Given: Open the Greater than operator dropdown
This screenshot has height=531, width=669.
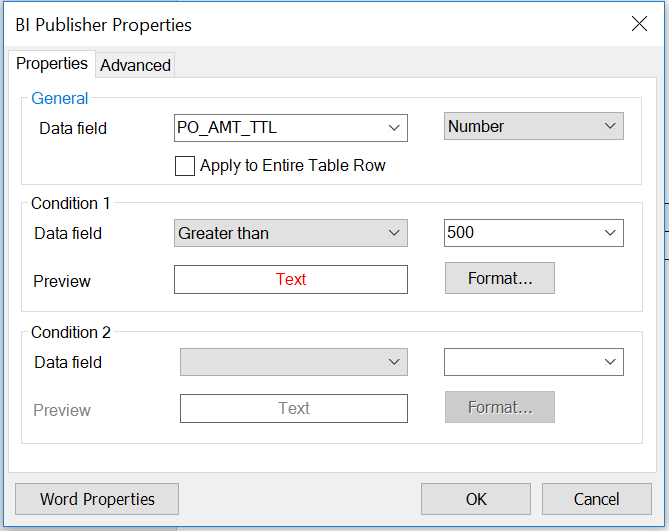Looking at the screenshot, I should coord(291,233).
